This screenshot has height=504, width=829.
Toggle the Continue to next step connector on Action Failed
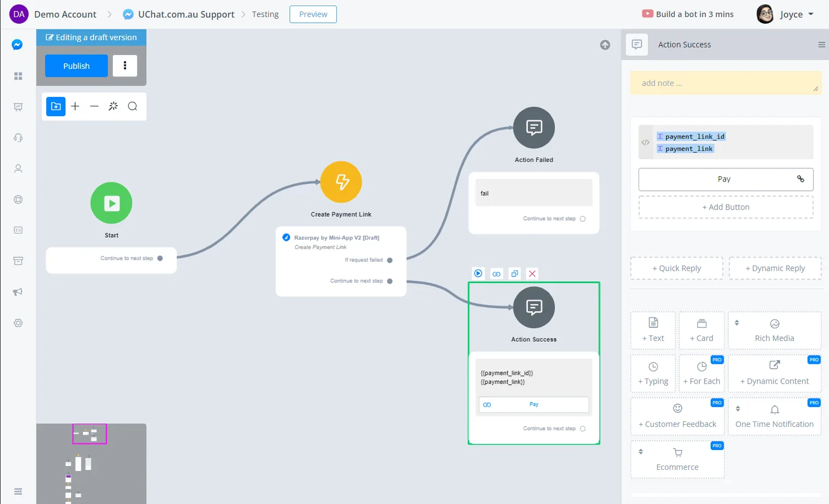582,219
